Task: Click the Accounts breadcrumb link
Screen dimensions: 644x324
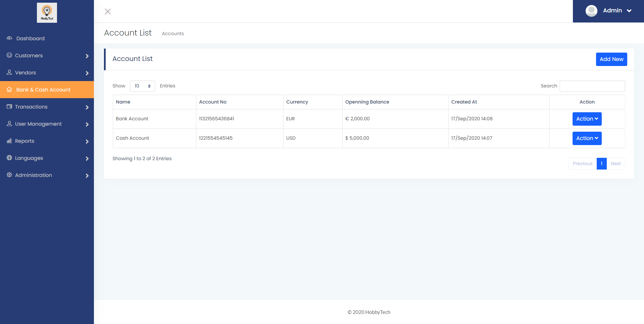Action: [173, 34]
